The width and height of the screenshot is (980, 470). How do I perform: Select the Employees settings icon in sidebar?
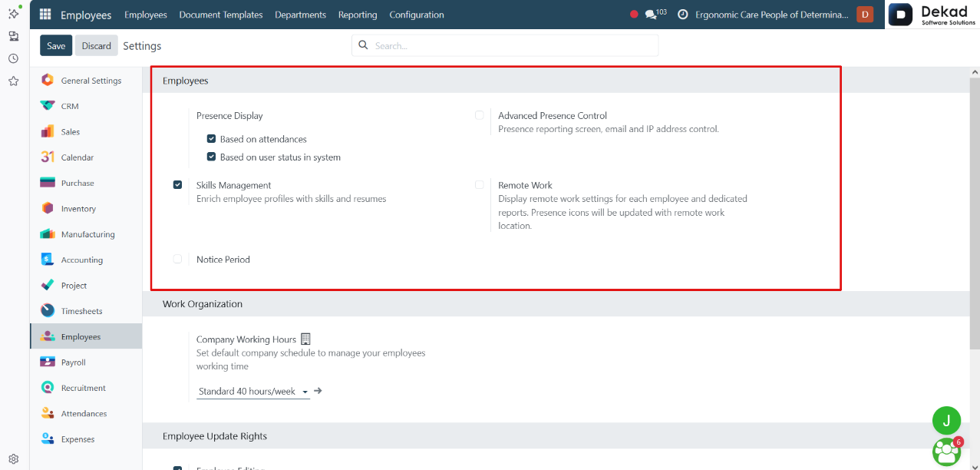[48, 336]
